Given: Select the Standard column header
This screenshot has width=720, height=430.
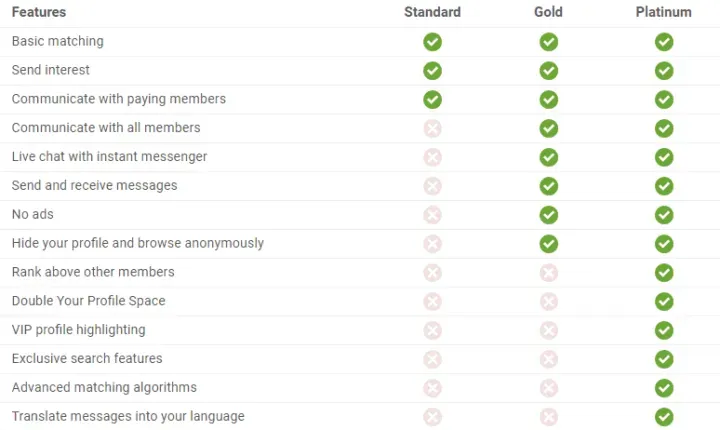Looking at the screenshot, I should click(x=432, y=12).
